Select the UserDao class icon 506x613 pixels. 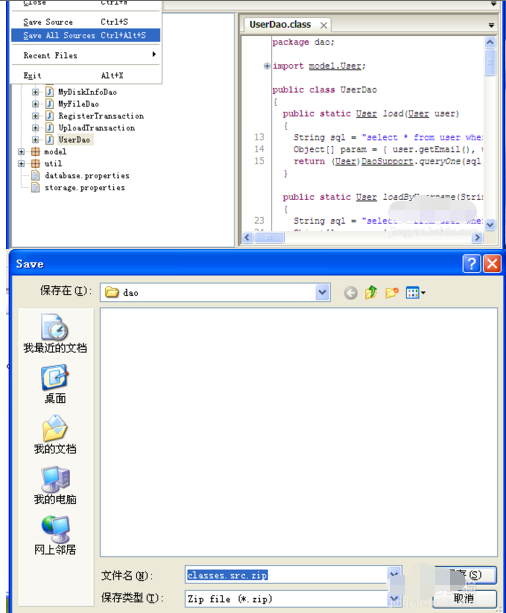click(50, 140)
